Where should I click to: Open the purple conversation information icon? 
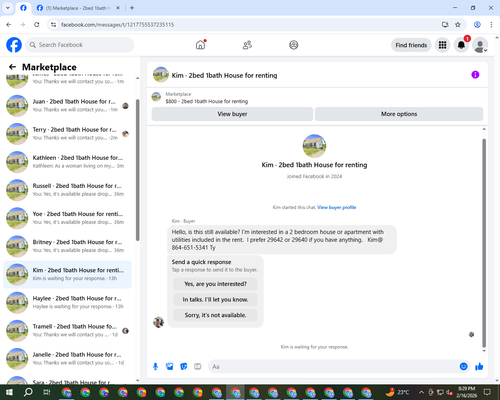point(475,75)
